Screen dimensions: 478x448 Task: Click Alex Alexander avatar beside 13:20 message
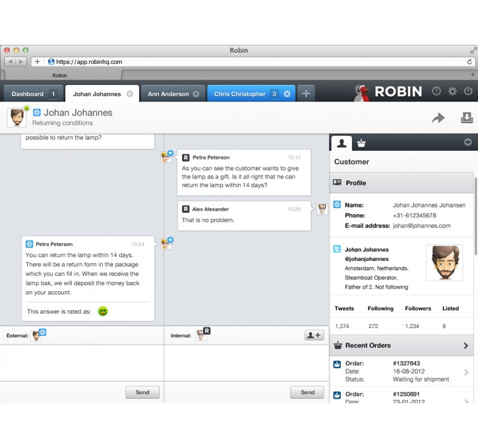322,210
